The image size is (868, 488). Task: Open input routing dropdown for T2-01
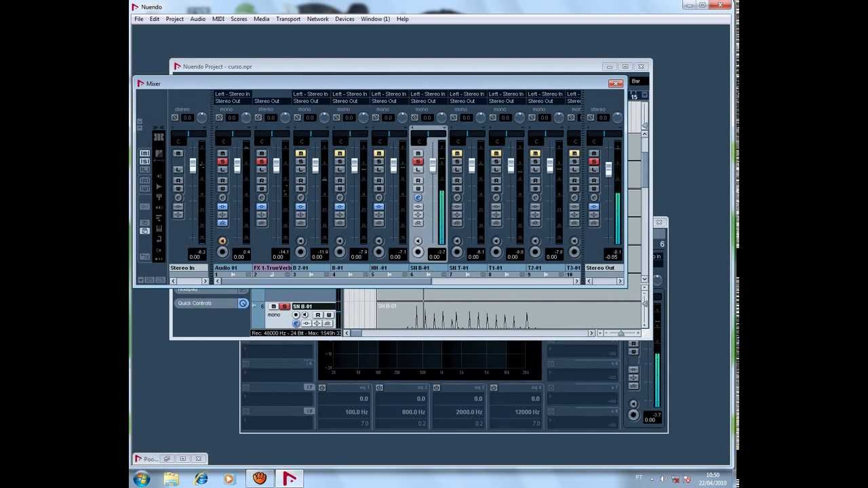[546, 94]
